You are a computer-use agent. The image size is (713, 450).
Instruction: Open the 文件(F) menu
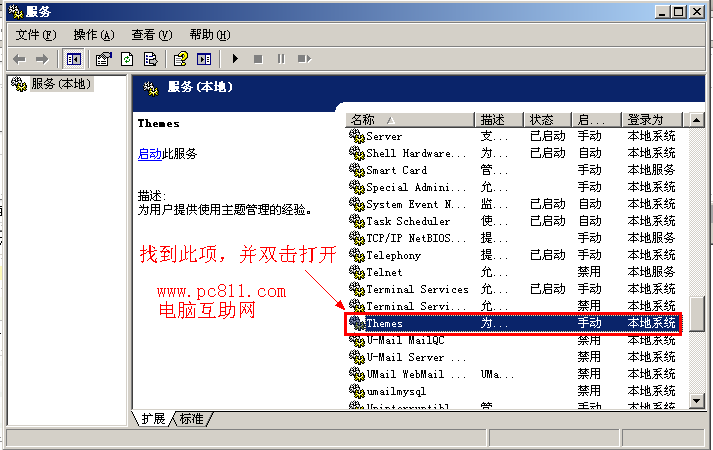click(36, 35)
